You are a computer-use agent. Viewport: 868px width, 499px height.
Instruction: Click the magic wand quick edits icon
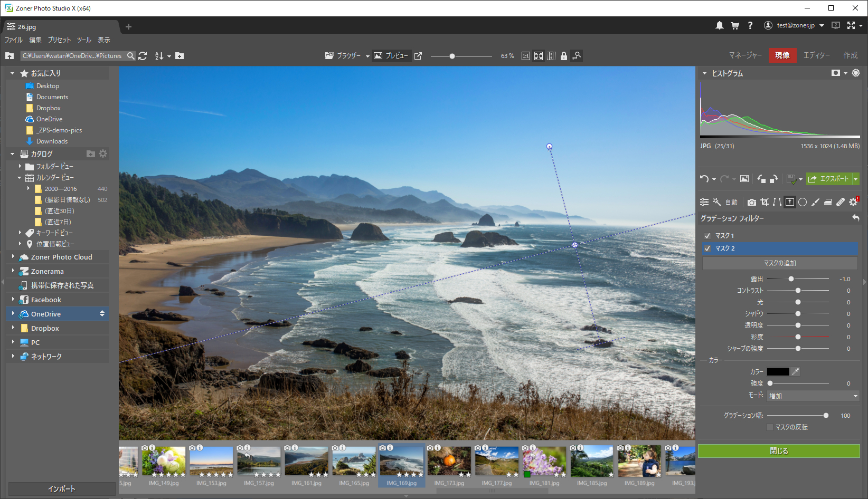point(716,202)
